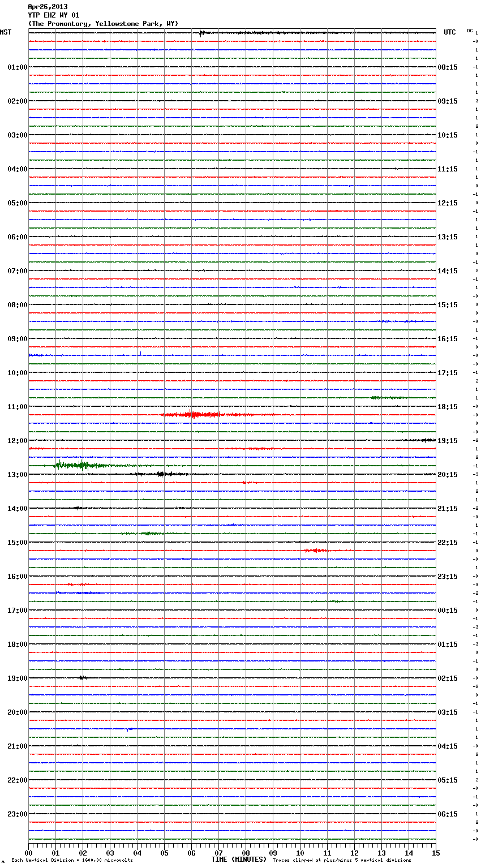This screenshot has width=481, height=868.
Task: Click the 04:15 UTC time label
Action: pos(448,746)
